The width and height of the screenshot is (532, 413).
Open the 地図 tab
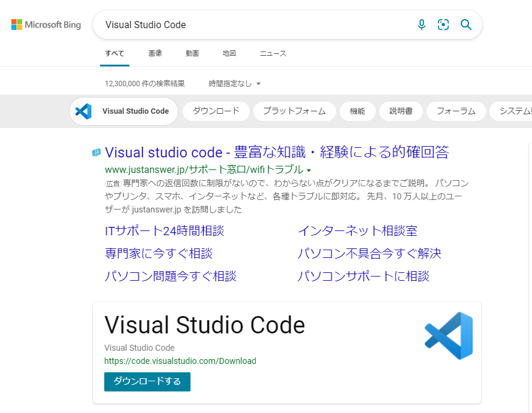[229, 53]
